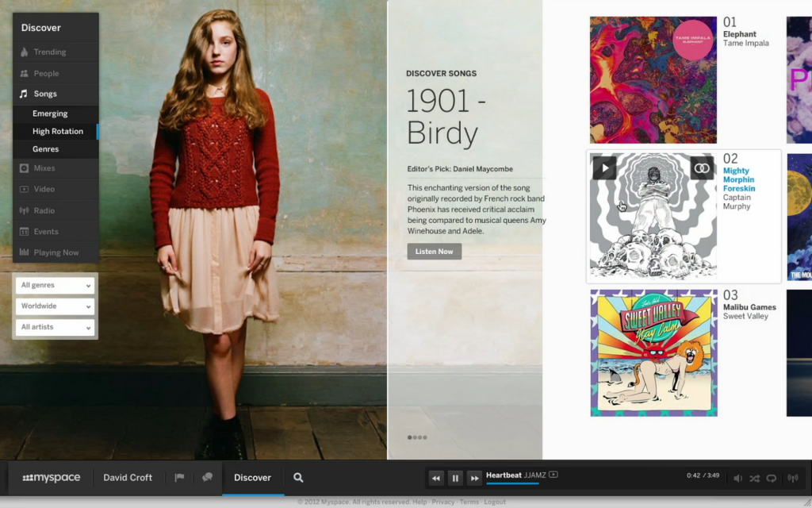Click the connect rings icon on Mighty Morphin Foreskin
This screenshot has width=812, height=508.
[702, 168]
